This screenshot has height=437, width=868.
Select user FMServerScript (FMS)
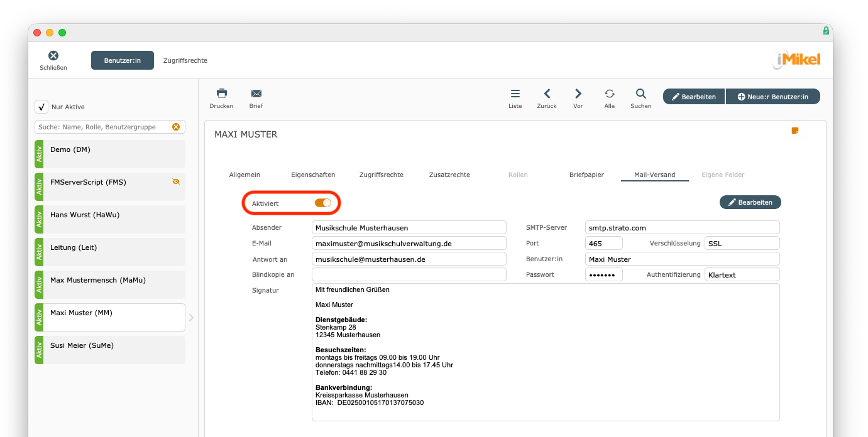110,186
